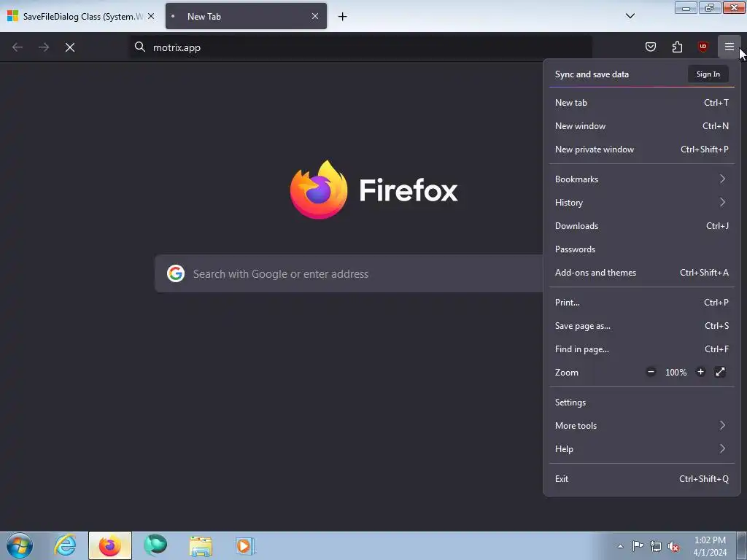Click Sign In button in menu
The width and height of the screenshot is (747, 560).
pos(708,74)
